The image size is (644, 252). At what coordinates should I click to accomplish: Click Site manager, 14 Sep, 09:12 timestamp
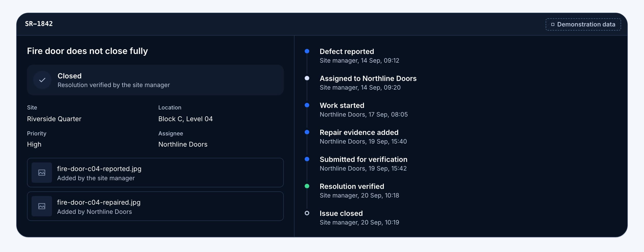(x=359, y=61)
